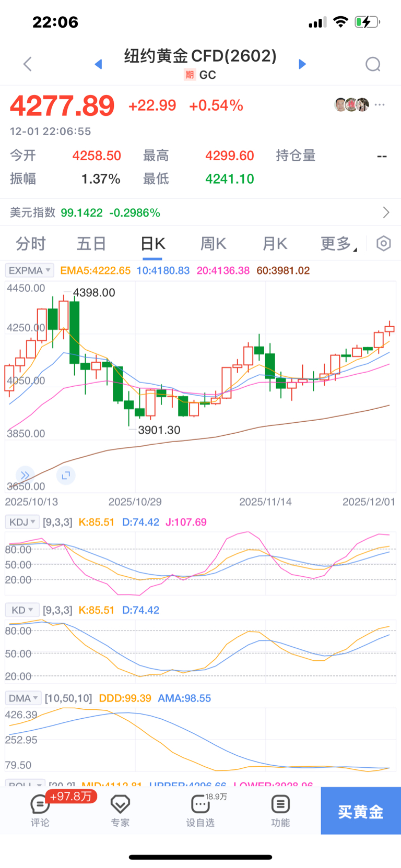Tap the AMA:98.55 value
The width and height of the screenshot is (401, 868).
[x=184, y=698]
